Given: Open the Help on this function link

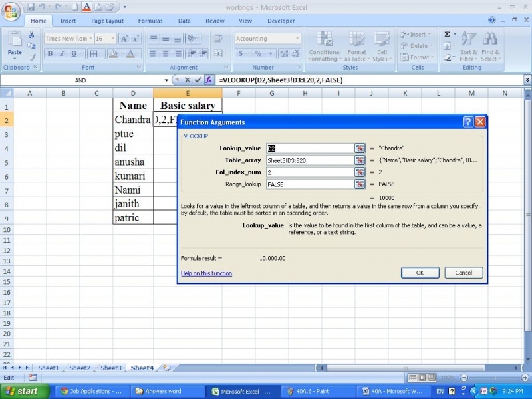Looking at the screenshot, I should [206, 273].
